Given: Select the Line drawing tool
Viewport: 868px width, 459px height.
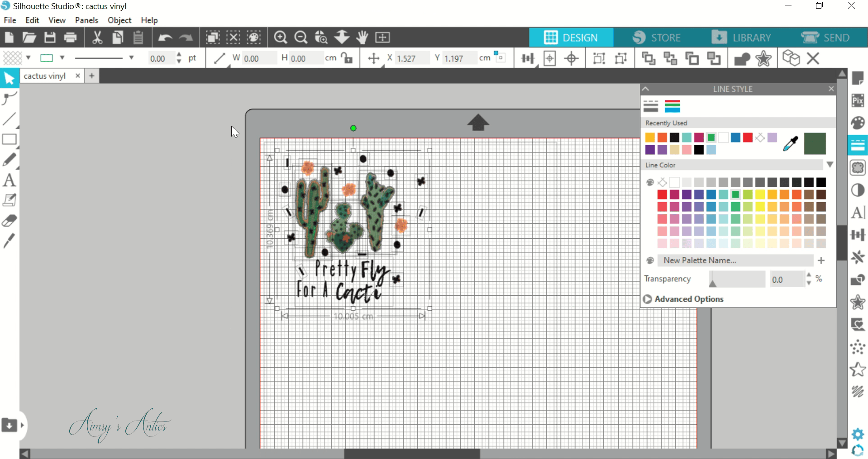Looking at the screenshot, I should (x=9, y=119).
